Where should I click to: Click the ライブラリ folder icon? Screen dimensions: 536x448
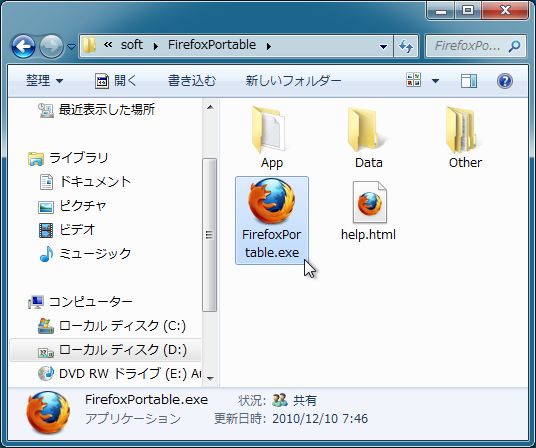36,159
